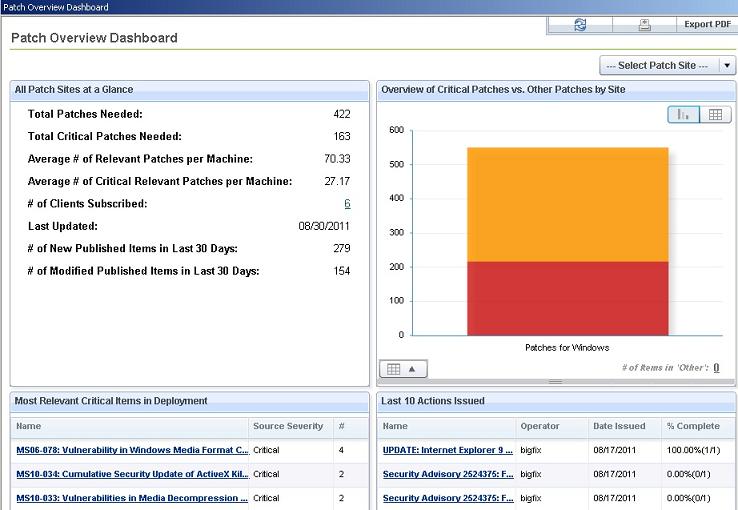Click the orange Other Patches bar segment
Image resolution: width=738 pixels, height=510 pixels.
point(568,205)
